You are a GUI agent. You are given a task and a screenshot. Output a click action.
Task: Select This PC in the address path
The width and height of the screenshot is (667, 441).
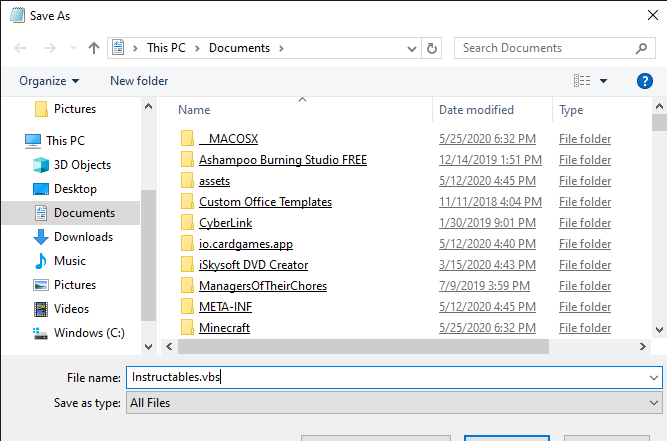tap(166, 48)
